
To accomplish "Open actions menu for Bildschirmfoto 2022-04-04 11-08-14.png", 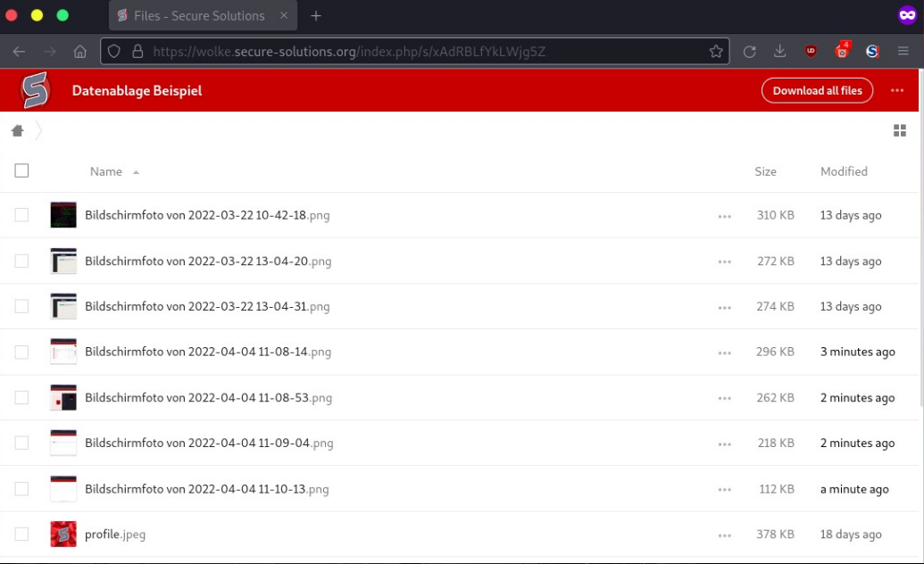I will [x=724, y=352].
